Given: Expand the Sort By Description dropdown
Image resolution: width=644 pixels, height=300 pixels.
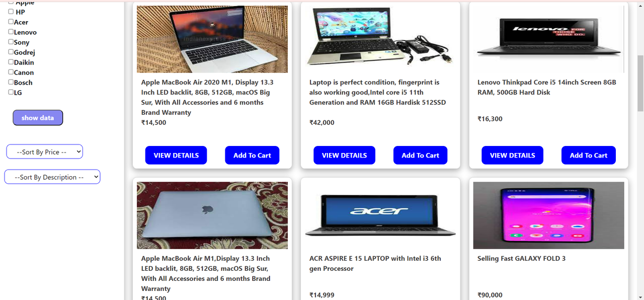Looking at the screenshot, I should point(52,177).
